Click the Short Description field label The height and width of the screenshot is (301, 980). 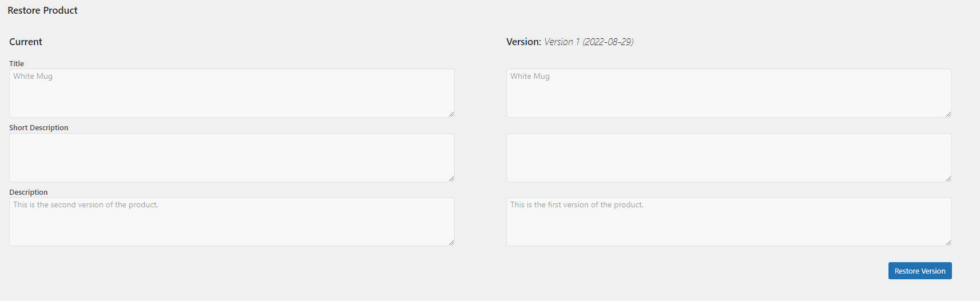pos(38,127)
